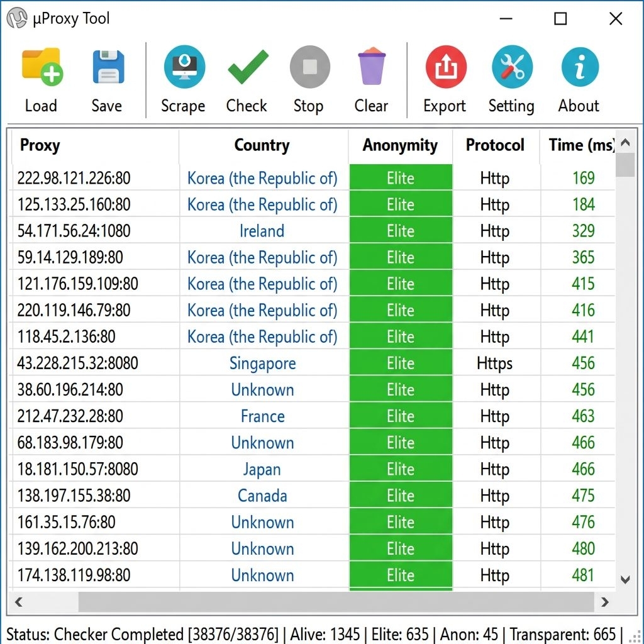The image size is (644, 644).
Task: Sort by Proxy column header
Action: [95, 145]
